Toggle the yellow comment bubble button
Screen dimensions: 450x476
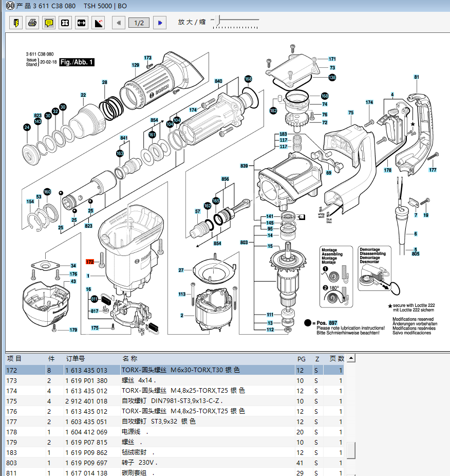(49, 23)
